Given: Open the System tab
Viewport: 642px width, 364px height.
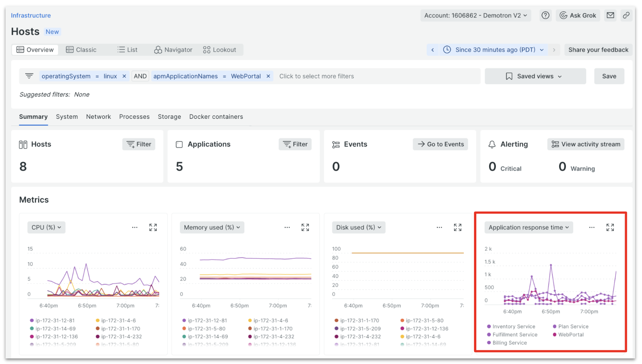Looking at the screenshot, I should click(67, 117).
